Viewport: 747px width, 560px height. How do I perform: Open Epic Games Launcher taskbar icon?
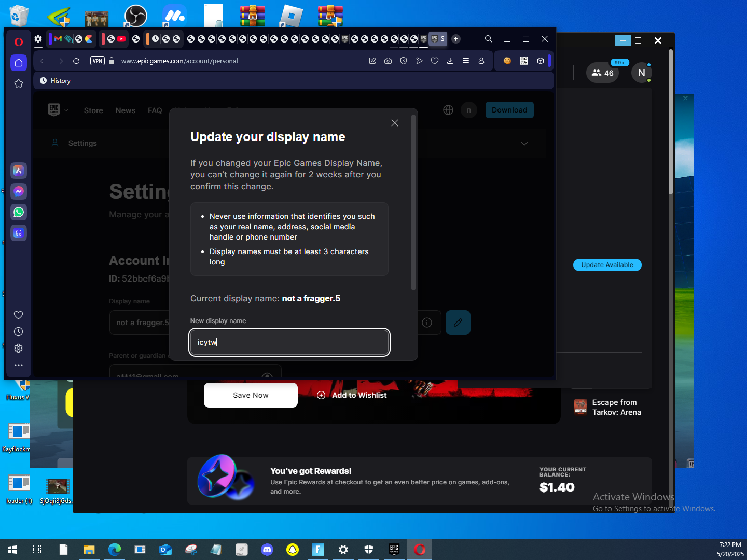click(394, 550)
